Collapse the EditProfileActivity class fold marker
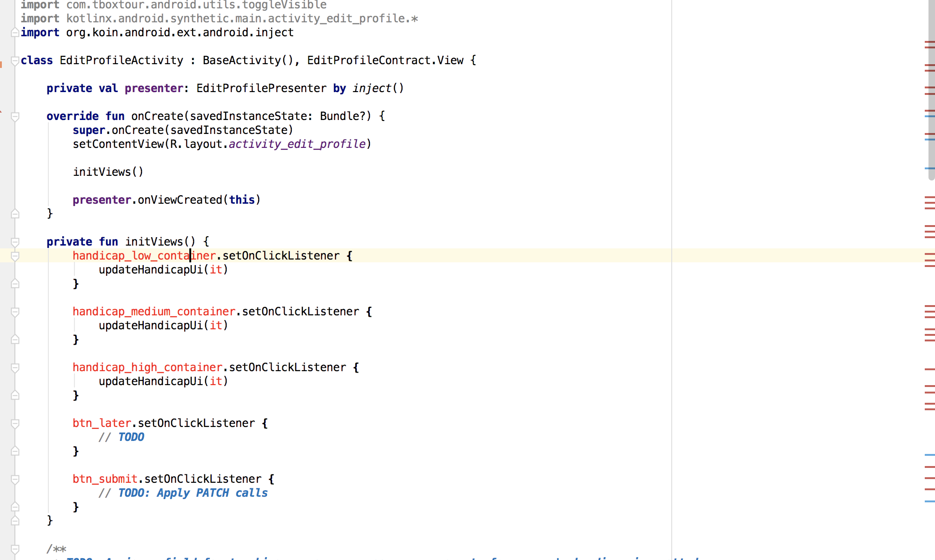The image size is (935, 560). [x=15, y=60]
